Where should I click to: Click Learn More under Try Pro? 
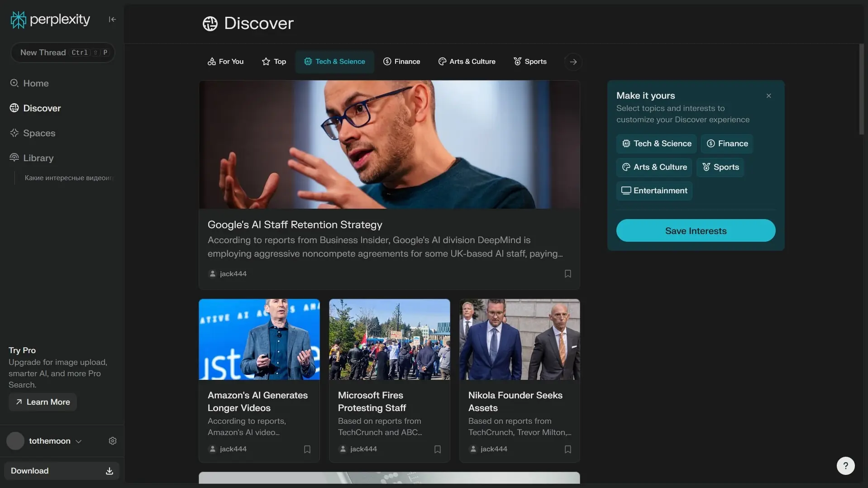coord(43,402)
